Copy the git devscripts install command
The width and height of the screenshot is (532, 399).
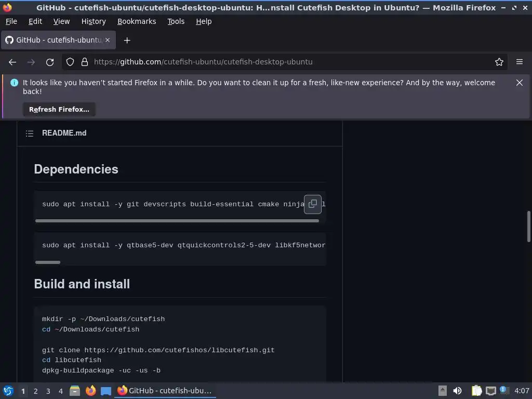tap(312, 204)
